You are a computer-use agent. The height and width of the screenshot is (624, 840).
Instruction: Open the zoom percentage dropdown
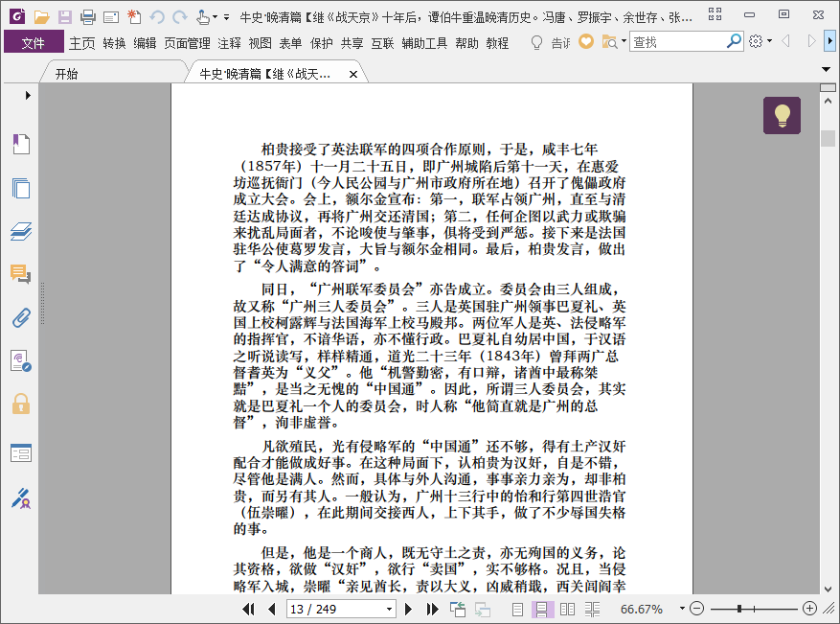(x=682, y=609)
